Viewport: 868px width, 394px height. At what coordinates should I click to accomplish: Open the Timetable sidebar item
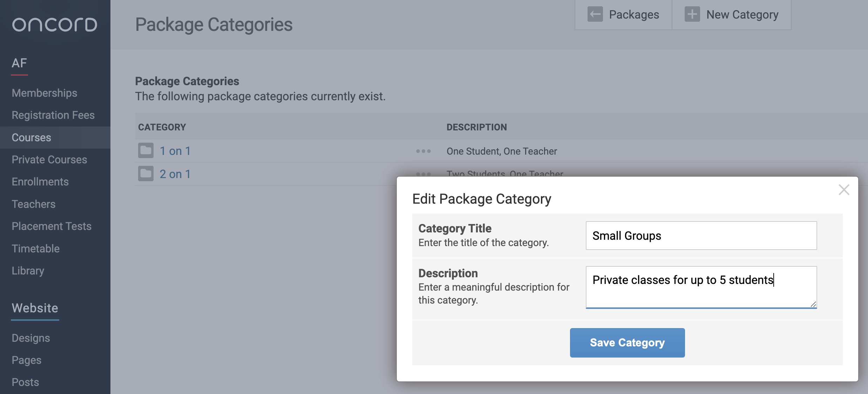click(36, 249)
